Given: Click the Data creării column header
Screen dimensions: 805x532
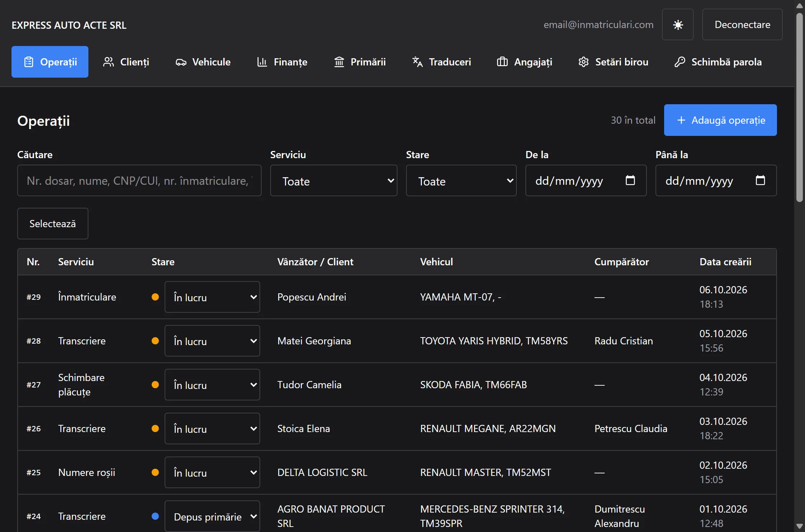Looking at the screenshot, I should pyautogui.click(x=725, y=262).
